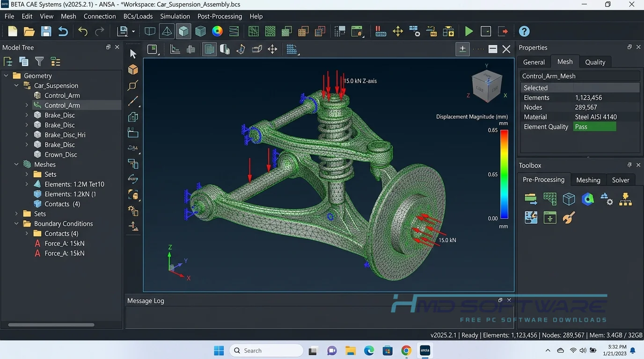Viewport: 644px width, 359px height.
Task: Collapse the Meshes tree node
Action: point(16,165)
